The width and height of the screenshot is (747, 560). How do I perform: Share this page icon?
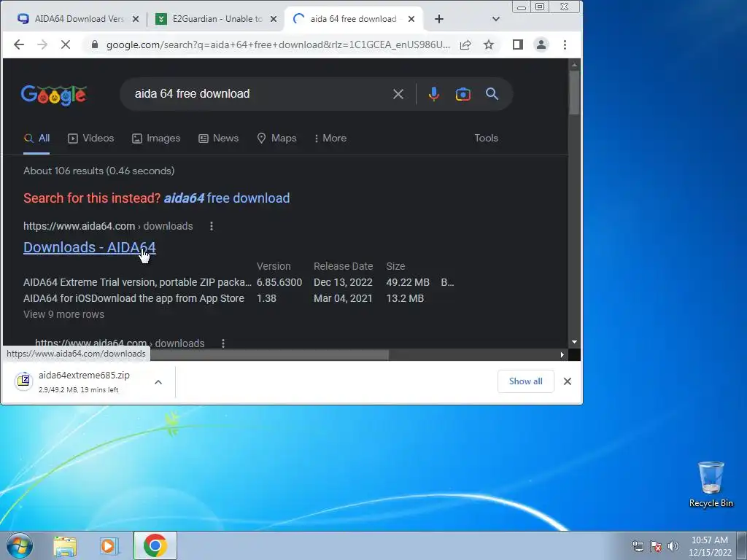point(465,44)
